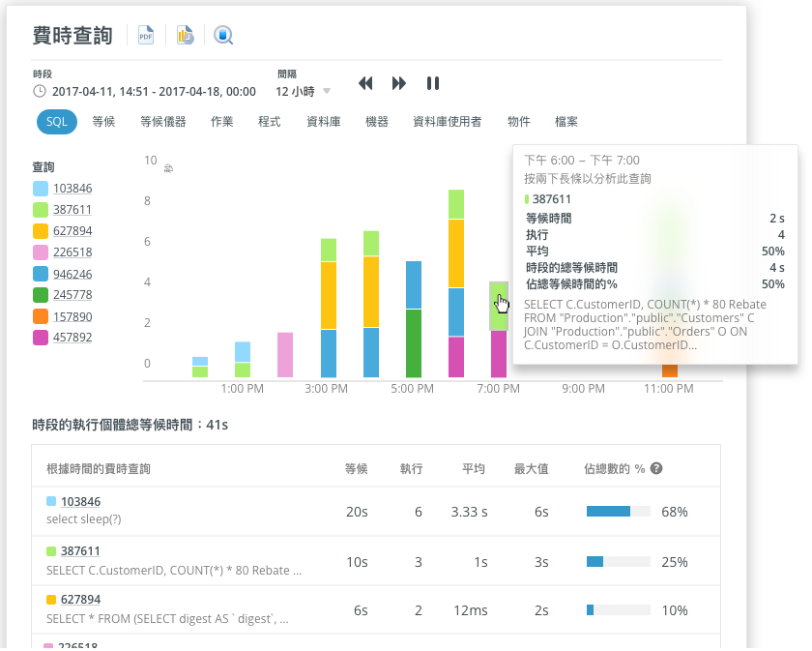Advance the timeframe with double-right arrows

coord(399,83)
